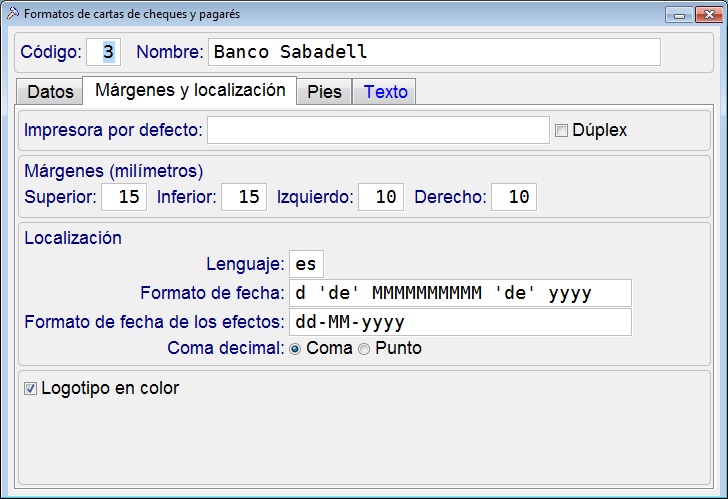Viewport: 728px width, 499px height.
Task: Select the Superior margin field
Action: click(x=125, y=197)
